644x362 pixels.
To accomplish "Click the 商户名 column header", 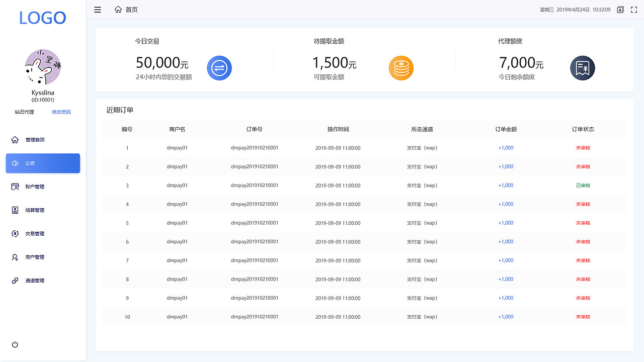I will (x=177, y=129).
